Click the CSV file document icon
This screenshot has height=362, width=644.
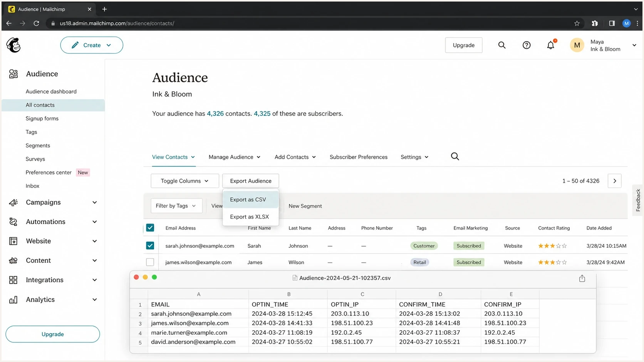295,278
